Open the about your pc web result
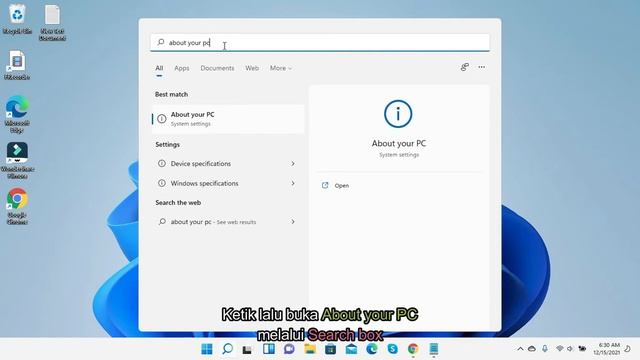The width and height of the screenshot is (640, 360). click(228, 222)
